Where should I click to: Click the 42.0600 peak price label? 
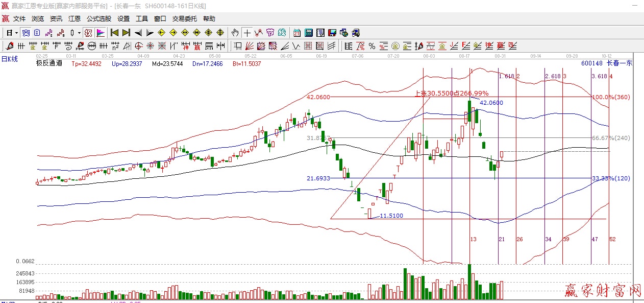(491, 103)
